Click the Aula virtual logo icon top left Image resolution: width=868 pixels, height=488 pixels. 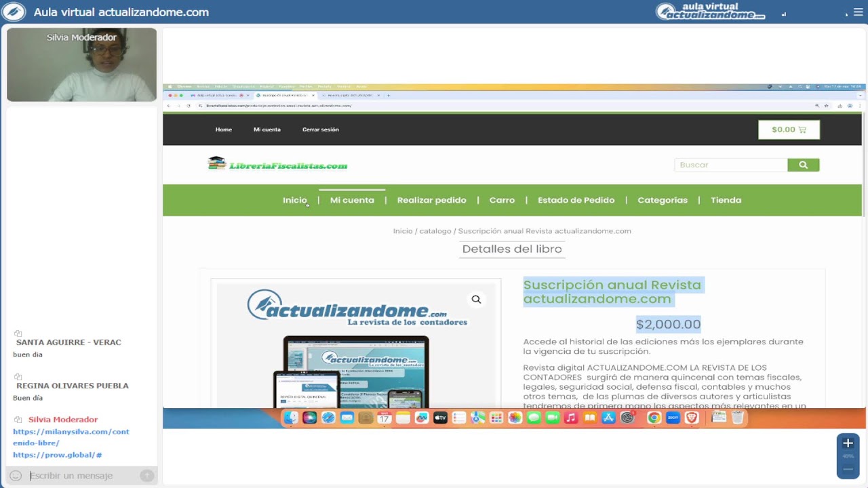13,12
